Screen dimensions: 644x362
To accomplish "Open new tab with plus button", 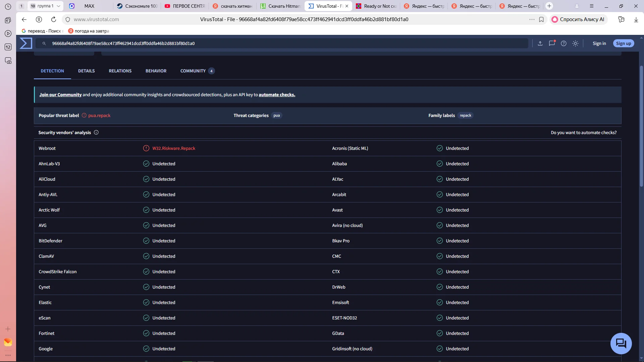I will 549,6.
